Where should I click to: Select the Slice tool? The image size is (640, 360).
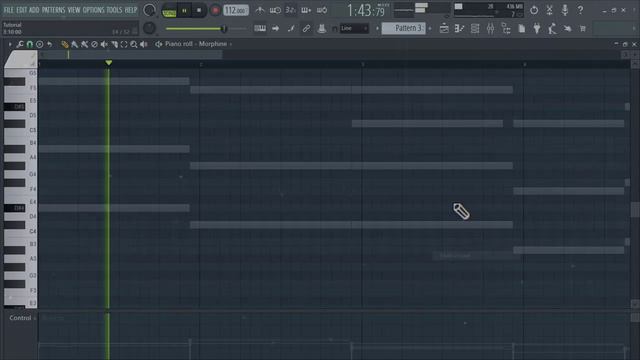point(114,44)
